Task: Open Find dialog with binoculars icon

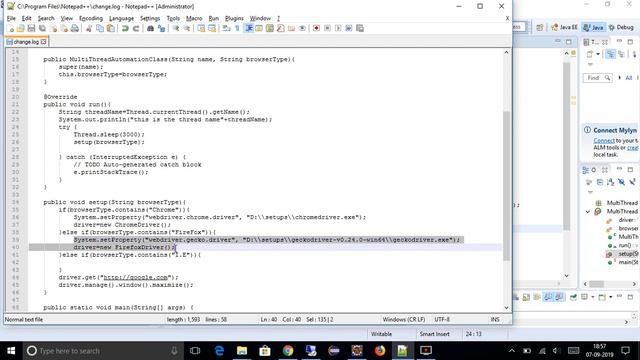Action: (x=150, y=29)
